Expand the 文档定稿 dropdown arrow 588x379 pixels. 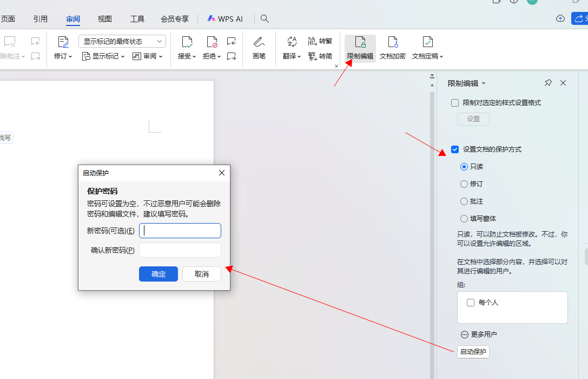click(x=441, y=57)
